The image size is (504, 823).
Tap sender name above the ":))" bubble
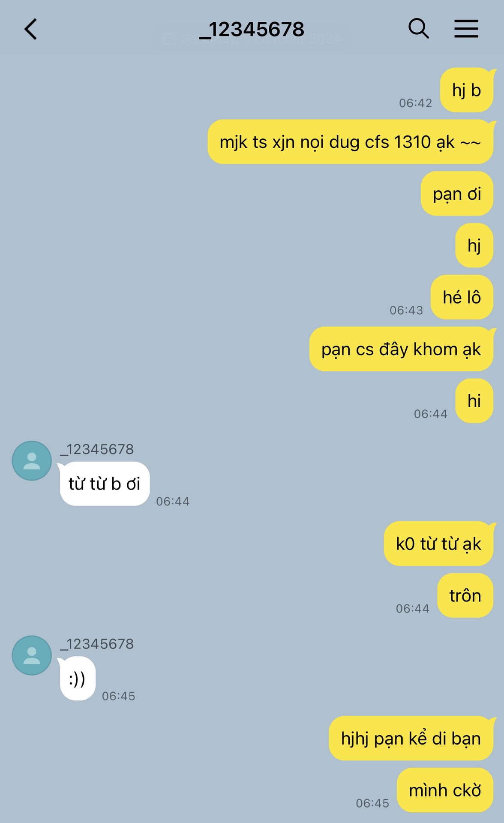[97, 644]
